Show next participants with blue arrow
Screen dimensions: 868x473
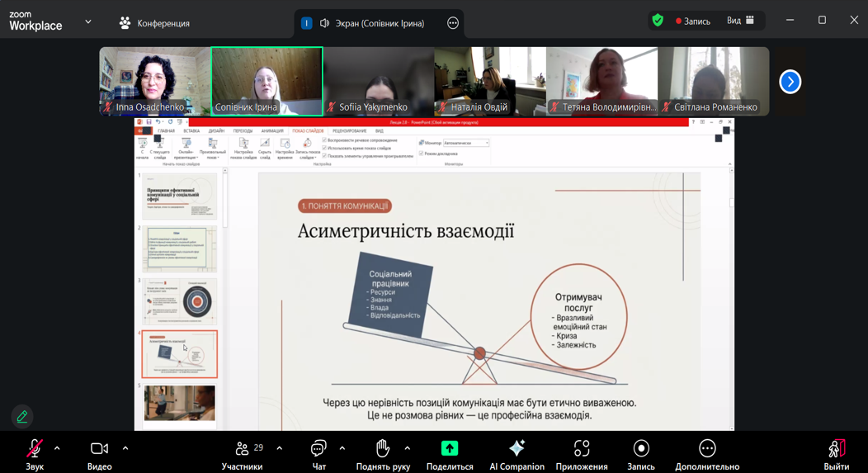point(790,82)
